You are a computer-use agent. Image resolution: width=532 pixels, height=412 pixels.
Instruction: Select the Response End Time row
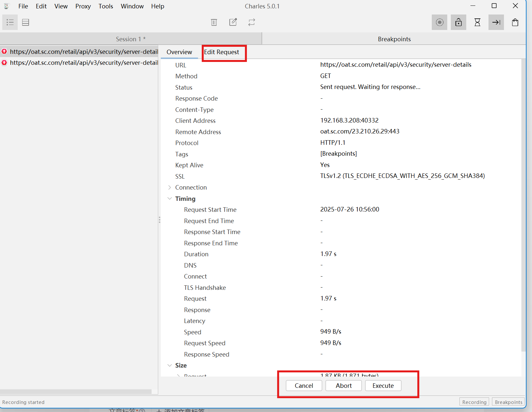pos(341,243)
